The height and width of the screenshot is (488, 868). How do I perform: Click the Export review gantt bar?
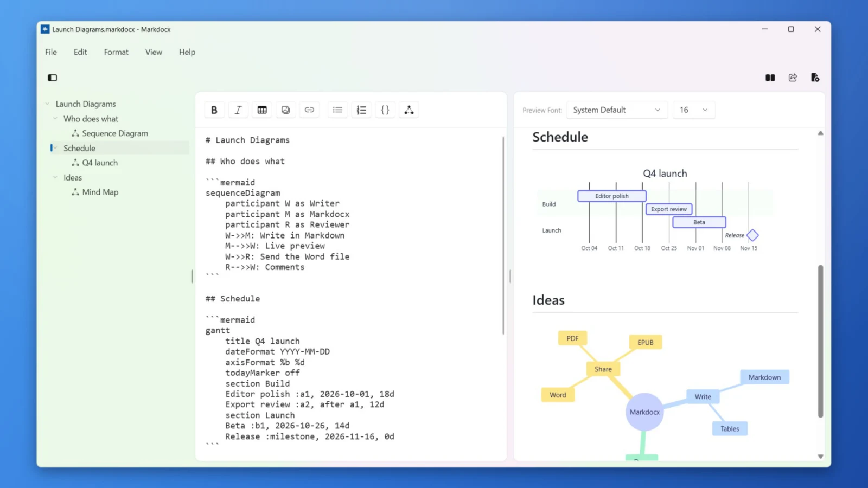coord(669,209)
